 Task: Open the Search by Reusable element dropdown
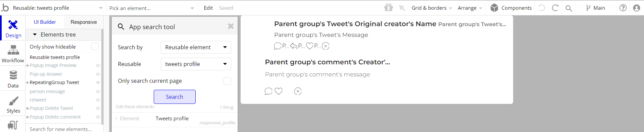(196, 47)
